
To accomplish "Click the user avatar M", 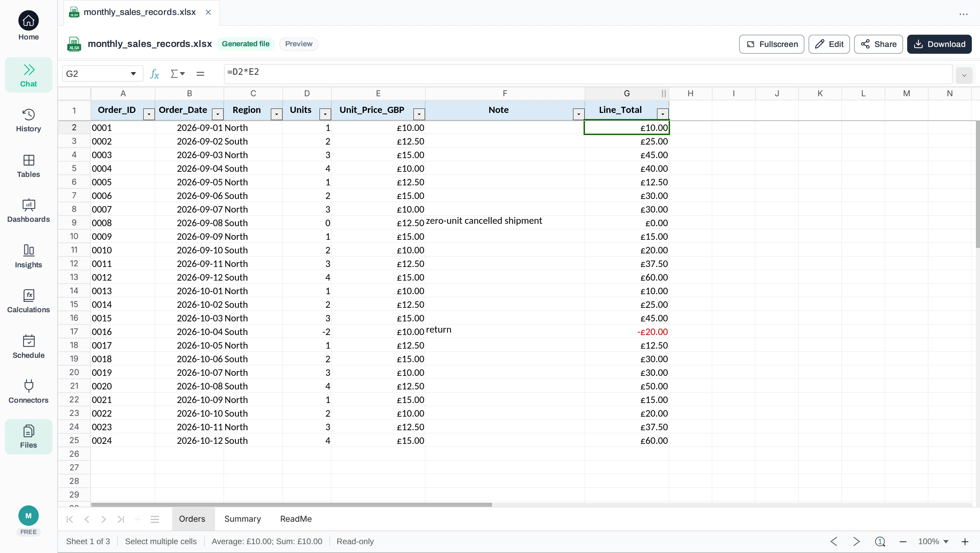I will pos(29,516).
